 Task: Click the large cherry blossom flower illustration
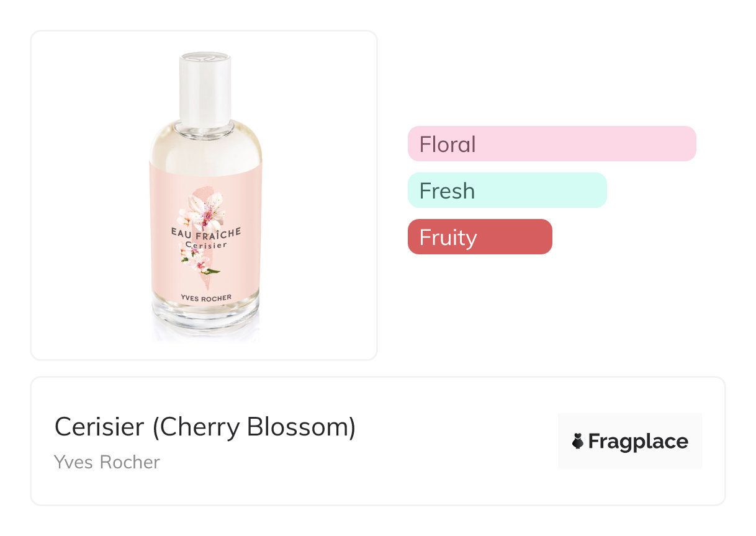(204, 208)
